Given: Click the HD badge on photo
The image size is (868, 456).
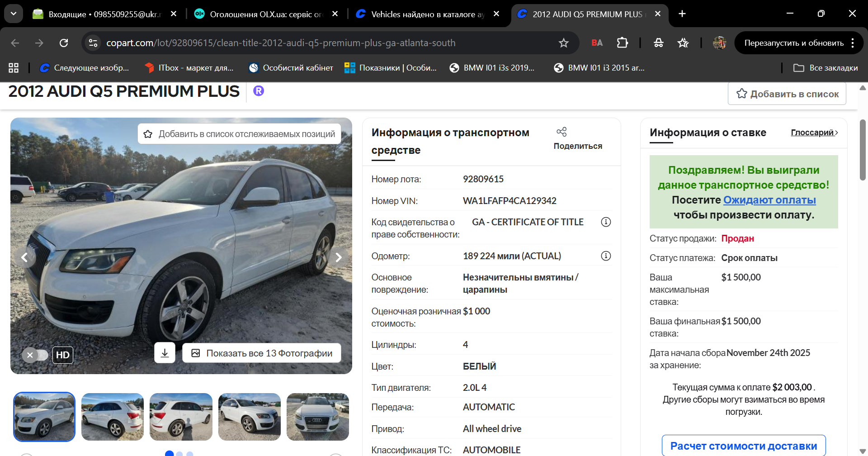Looking at the screenshot, I should tap(63, 355).
